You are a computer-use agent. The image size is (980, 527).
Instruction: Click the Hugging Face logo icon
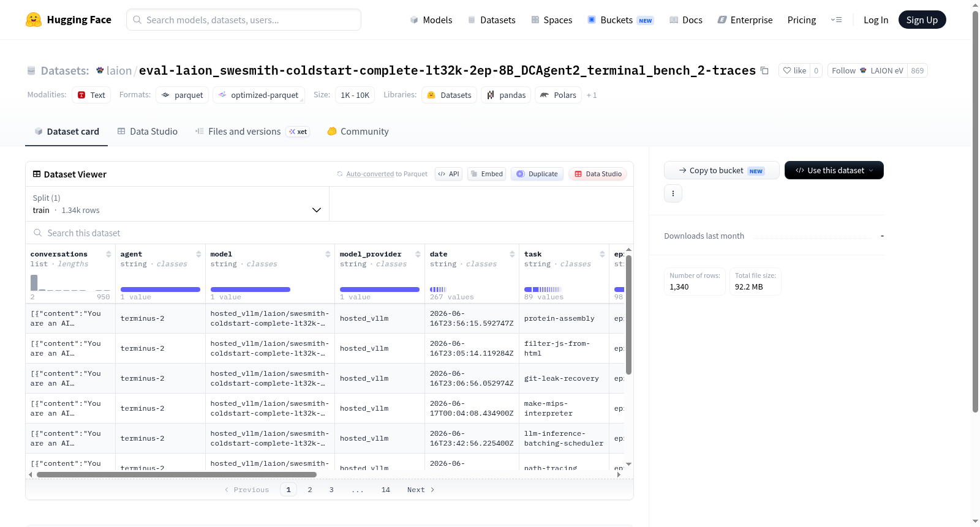click(x=34, y=20)
